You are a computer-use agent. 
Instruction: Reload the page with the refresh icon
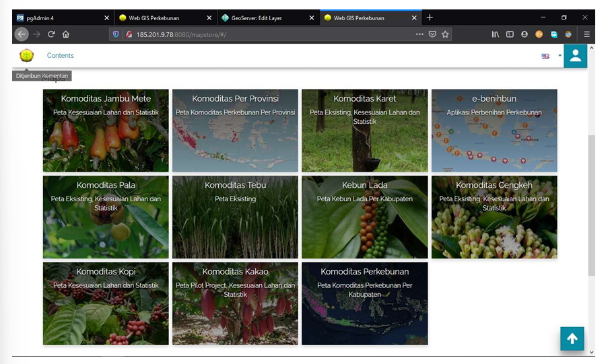(51, 34)
